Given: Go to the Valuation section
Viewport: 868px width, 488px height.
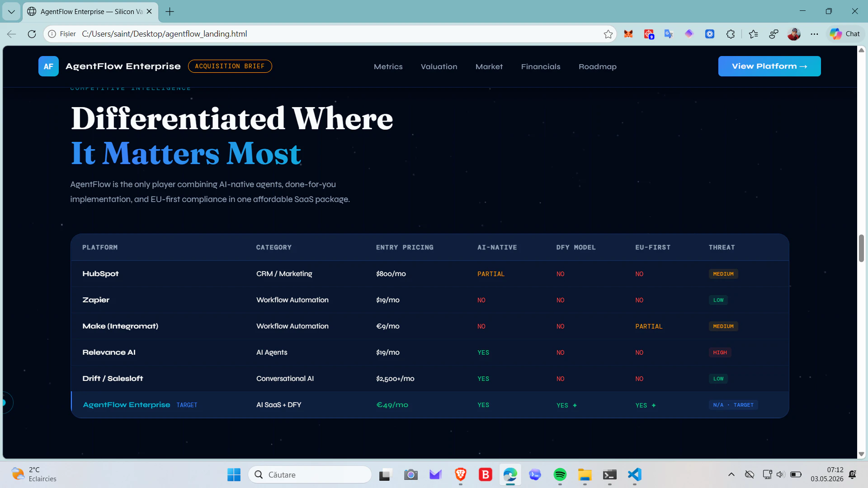Looking at the screenshot, I should point(439,66).
